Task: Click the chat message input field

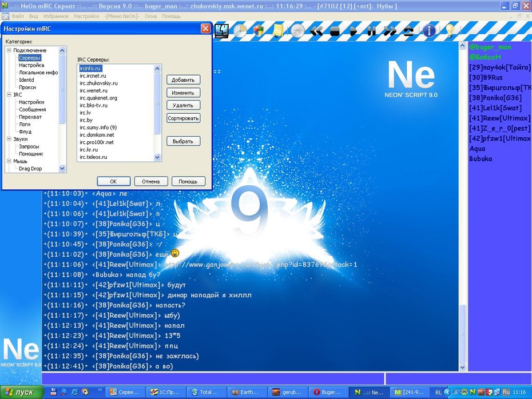Action: (213, 378)
